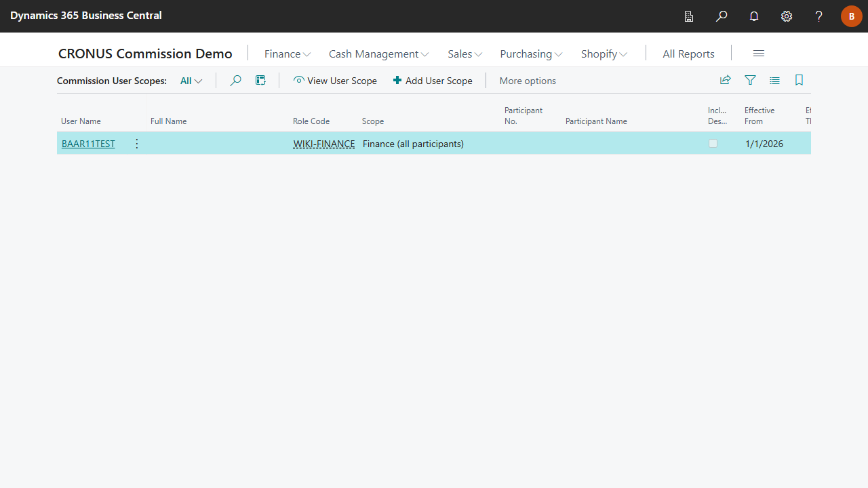Select 'Finance (all participants)' cell
Screen dimensions: 868x488
click(x=413, y=144)
